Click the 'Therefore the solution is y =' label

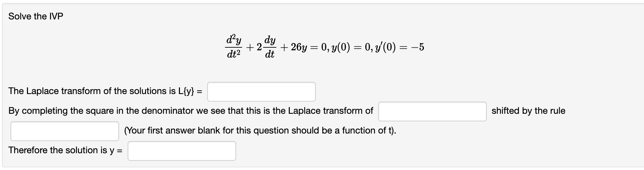[65, 150]
